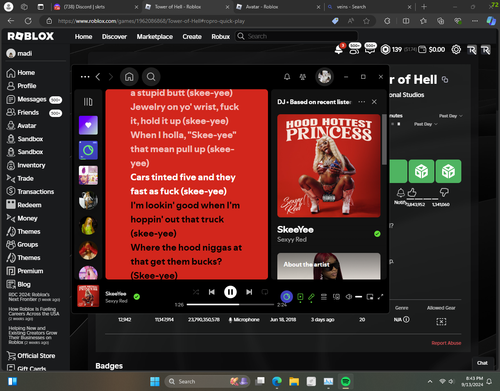Skip to the next track in Spotify
500x391 pixels.
(249, 292)
